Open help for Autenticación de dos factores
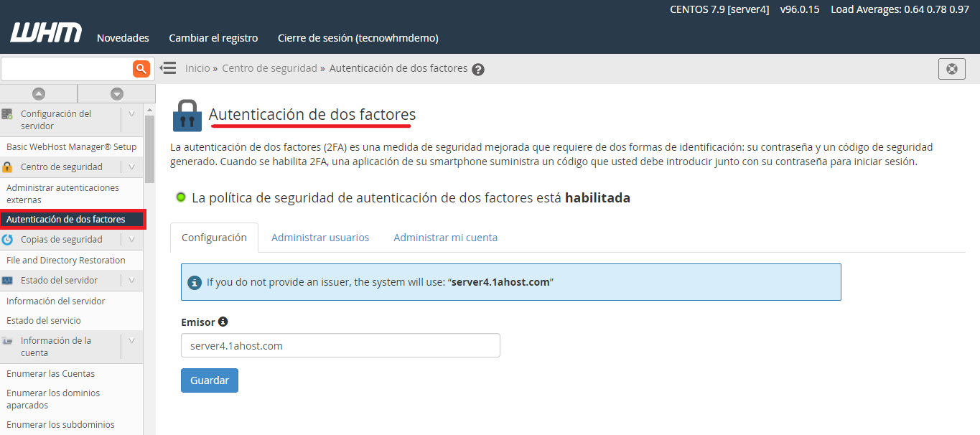980x435 pixels. pyautogui.click(x=478, y=70)
